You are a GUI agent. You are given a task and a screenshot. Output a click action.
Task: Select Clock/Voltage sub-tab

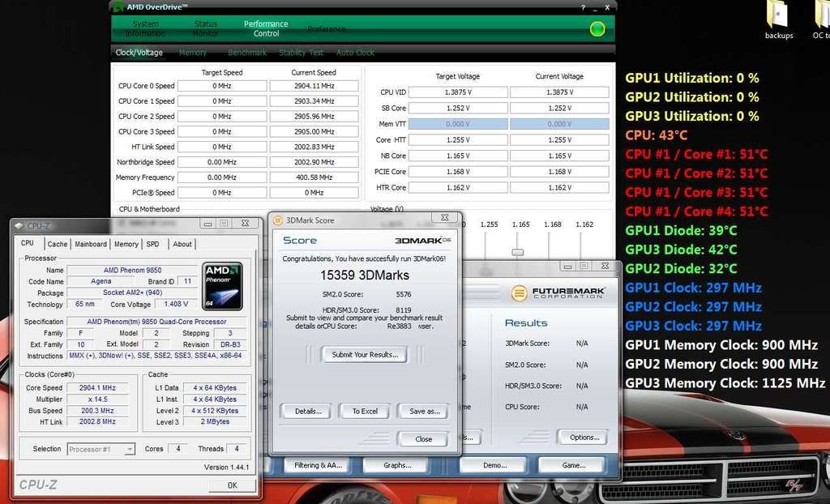(139, 53)
